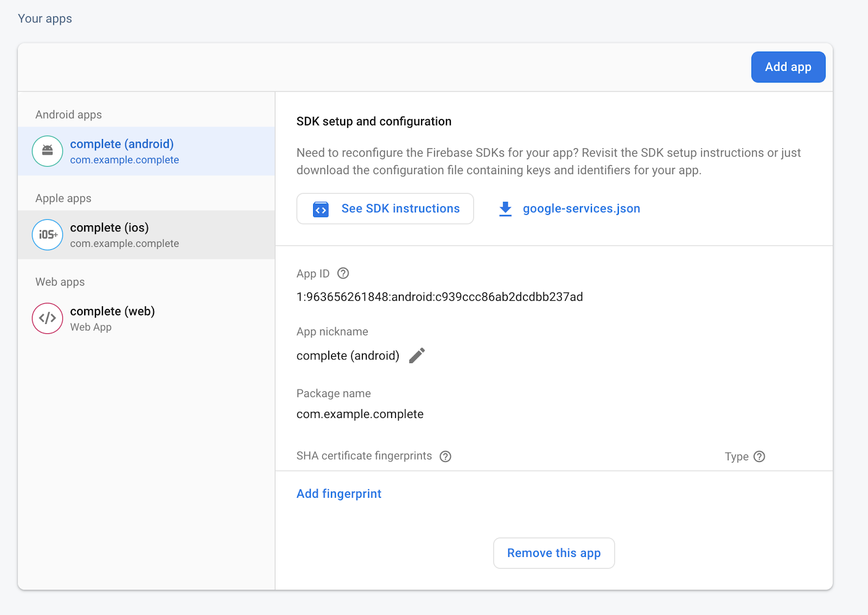
Task: Download the google-services.json file link
Action: click(x=581, y=208)
